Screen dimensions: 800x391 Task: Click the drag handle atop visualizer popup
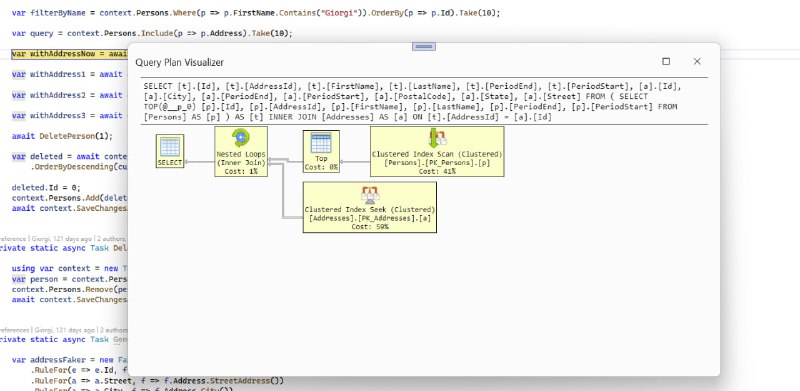coord(424,46)
